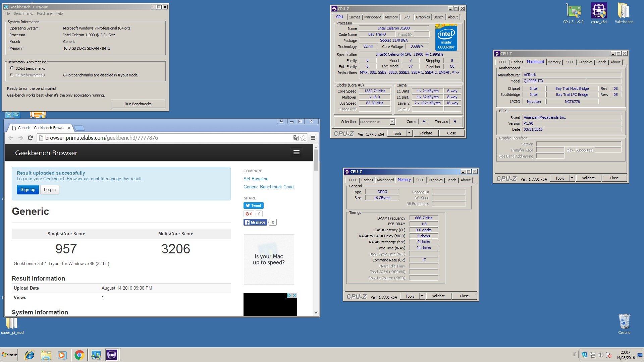Click the volume icon in system tray

pyautogui.click(x=601, y=355)
